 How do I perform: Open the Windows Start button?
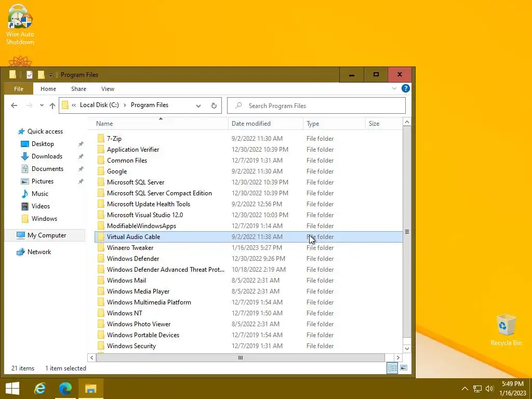pos(12,389)
